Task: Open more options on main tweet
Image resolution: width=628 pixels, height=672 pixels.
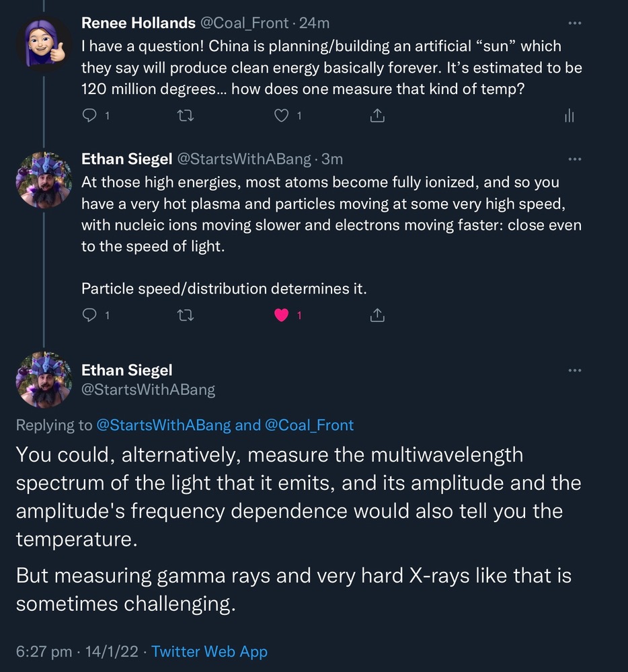Action: click(x=574, y=370)
